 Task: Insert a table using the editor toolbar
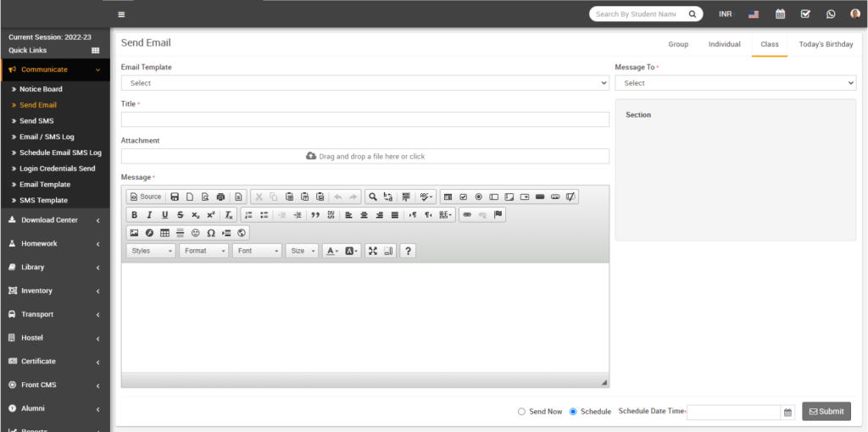coord(164,233)
